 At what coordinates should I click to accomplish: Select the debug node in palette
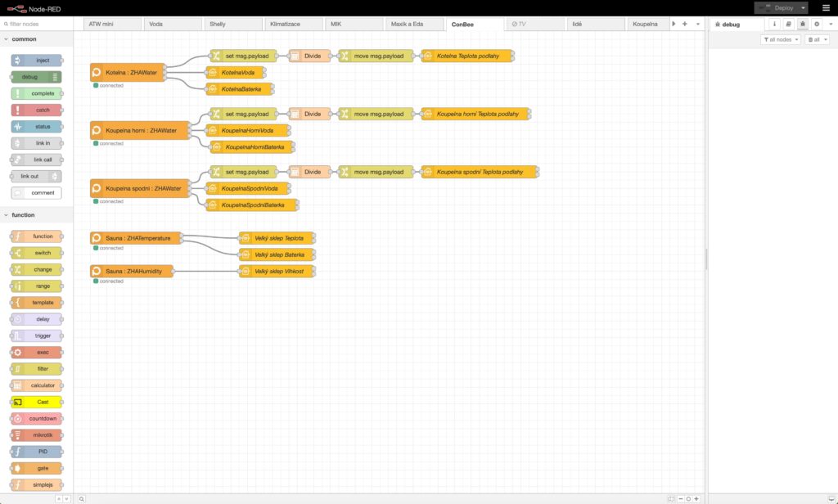pos(36,77)
